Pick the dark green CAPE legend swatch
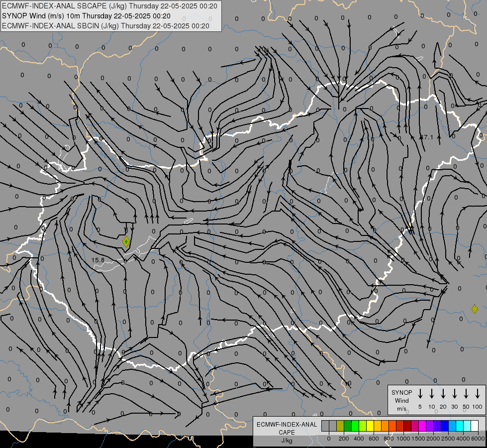Viewport: 487px width, 448px height. tap(348, 426)
